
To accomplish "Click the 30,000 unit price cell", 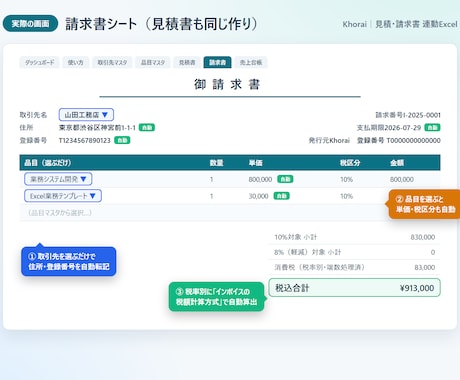I will (258, 196).
